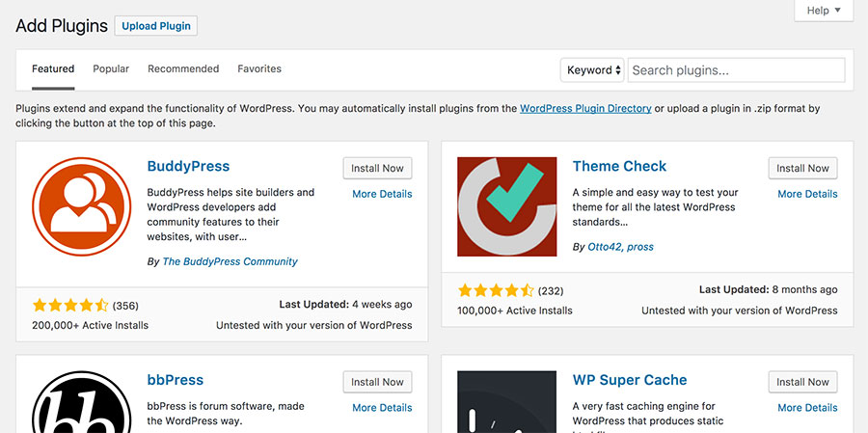
Task: Open the WP Super Cache title link
Action: [x=630, y=380]
